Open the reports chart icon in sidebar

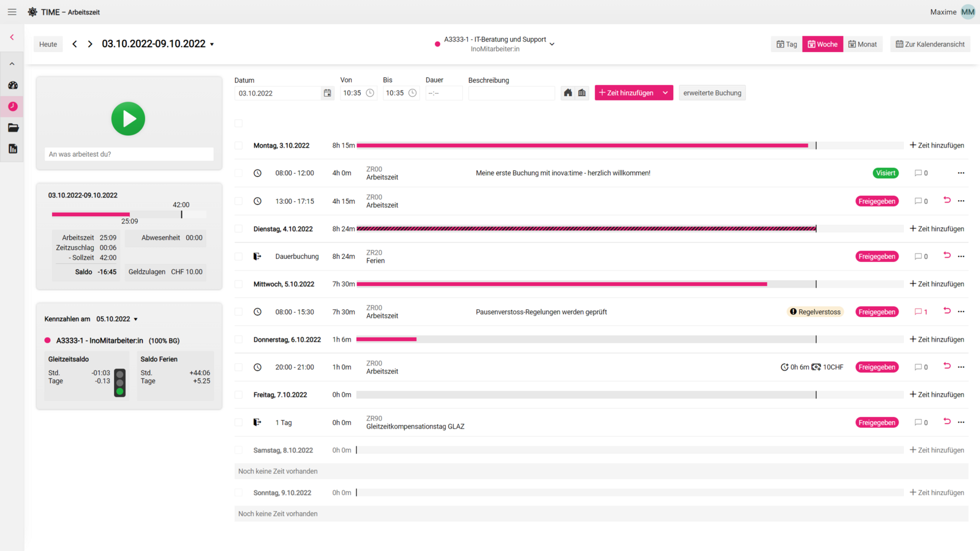click(13, 149)
